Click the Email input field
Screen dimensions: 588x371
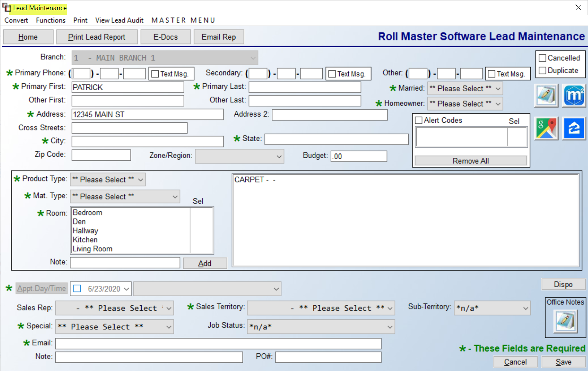219,343
